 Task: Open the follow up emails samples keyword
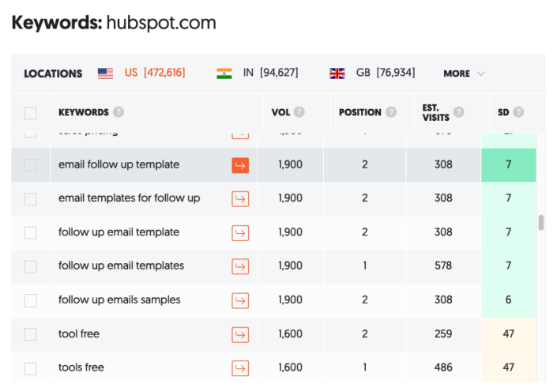tap(119, 300)
